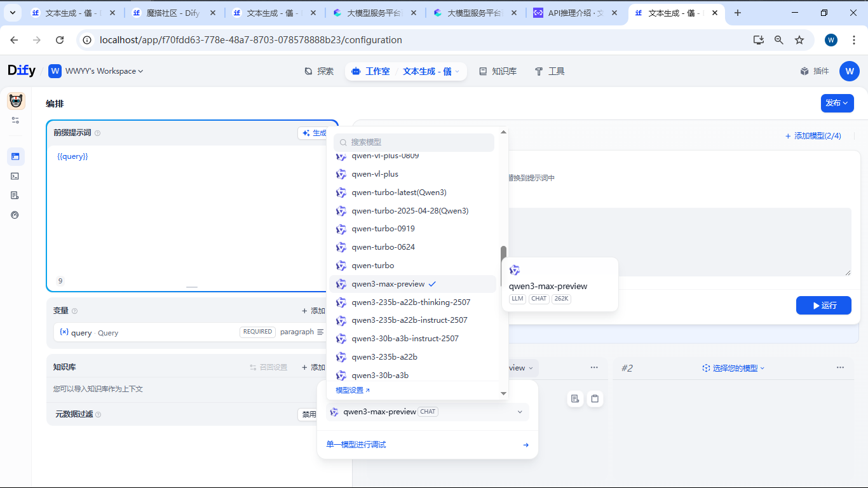
Task: Select the 编排 orchestrate icon in left sidebar
Action: (15, 156)
